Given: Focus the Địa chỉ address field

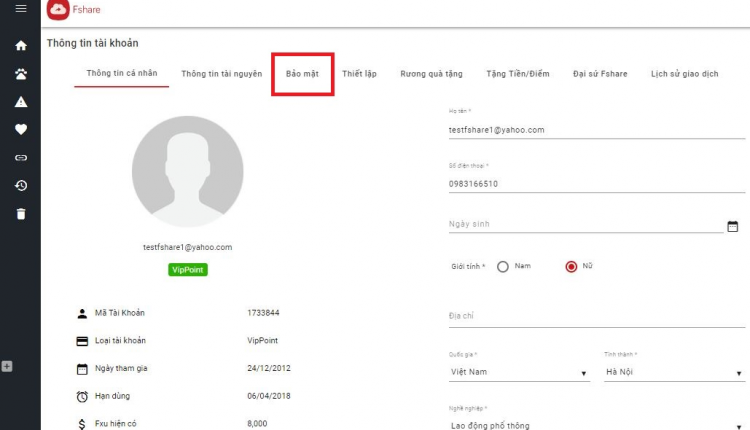Looking at the screenshot, I should point(596,316).
